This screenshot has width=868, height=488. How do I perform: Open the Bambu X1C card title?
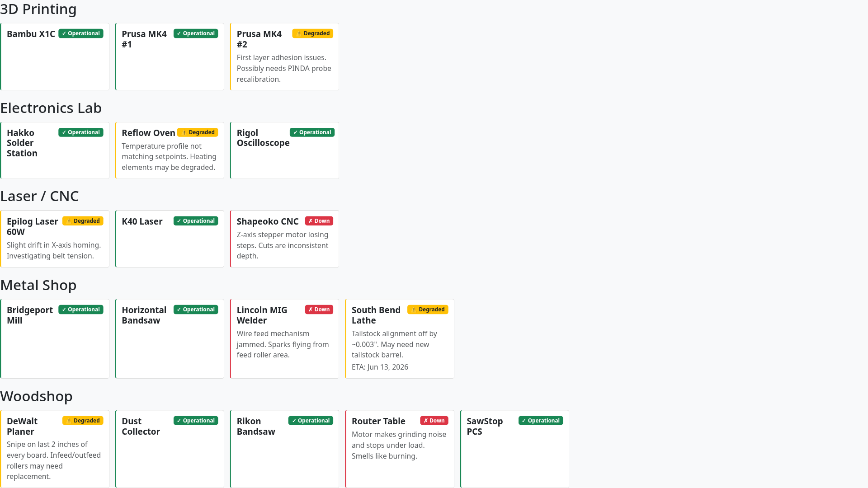tap(31, 34)
